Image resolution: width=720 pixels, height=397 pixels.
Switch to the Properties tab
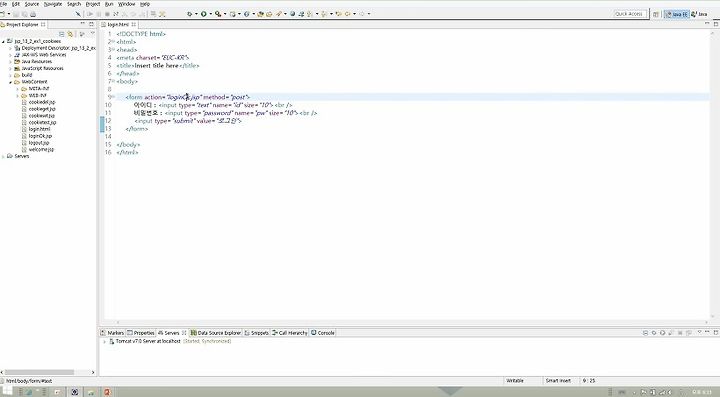point(141,333)
